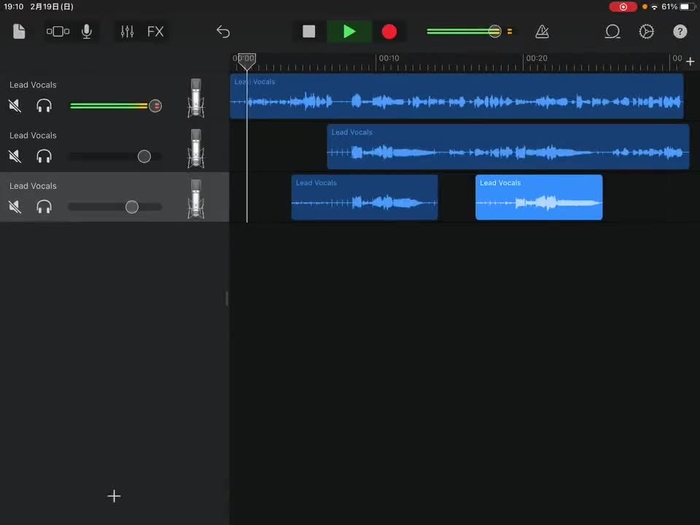
Task: Mute the third highlighted Lead Vocals track
Action: click(x=15, y=207)
